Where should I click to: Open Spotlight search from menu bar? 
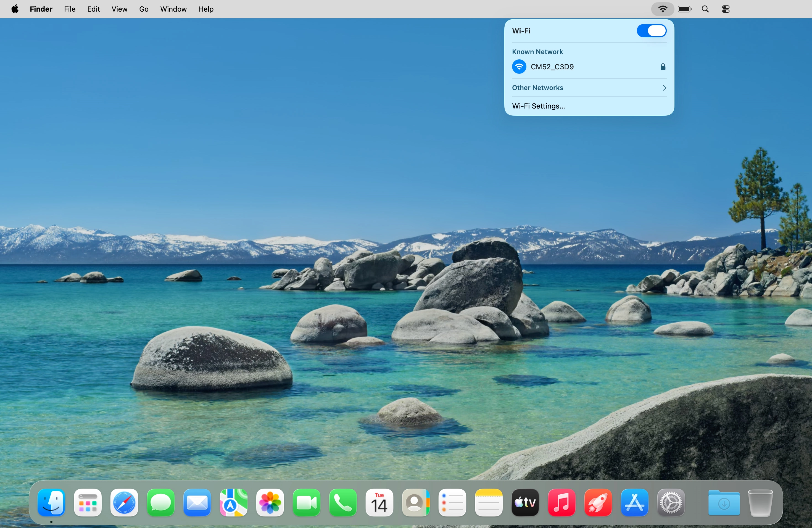705,9
